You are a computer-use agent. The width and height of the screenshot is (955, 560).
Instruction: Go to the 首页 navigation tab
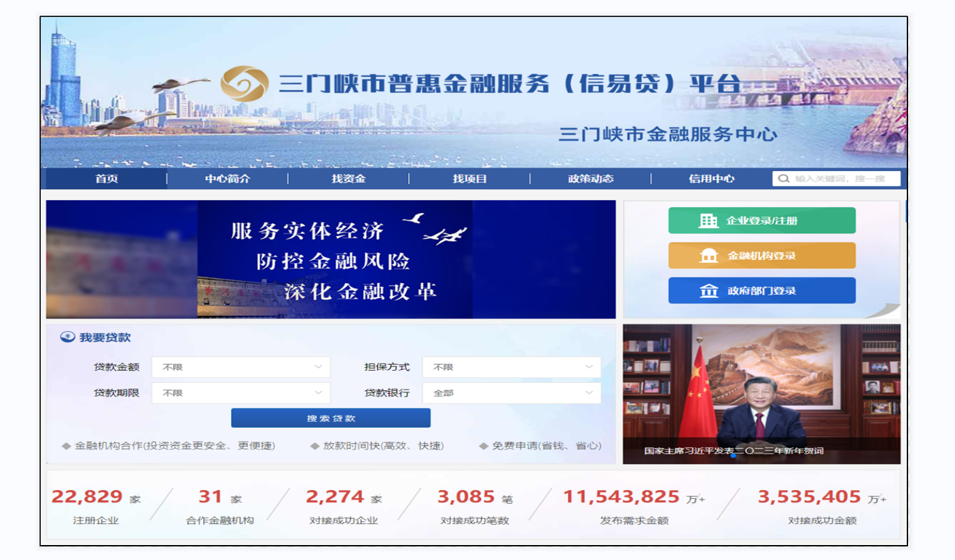(107, 179)
